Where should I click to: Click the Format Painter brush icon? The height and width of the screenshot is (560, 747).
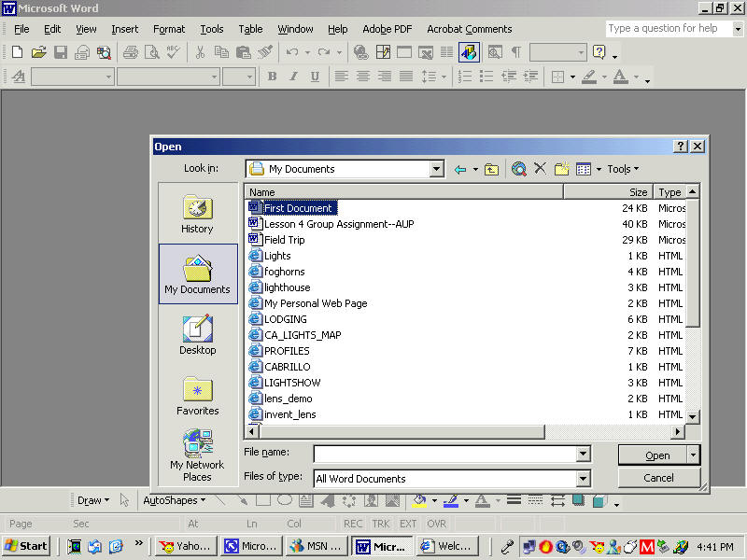tap(265, 52)
